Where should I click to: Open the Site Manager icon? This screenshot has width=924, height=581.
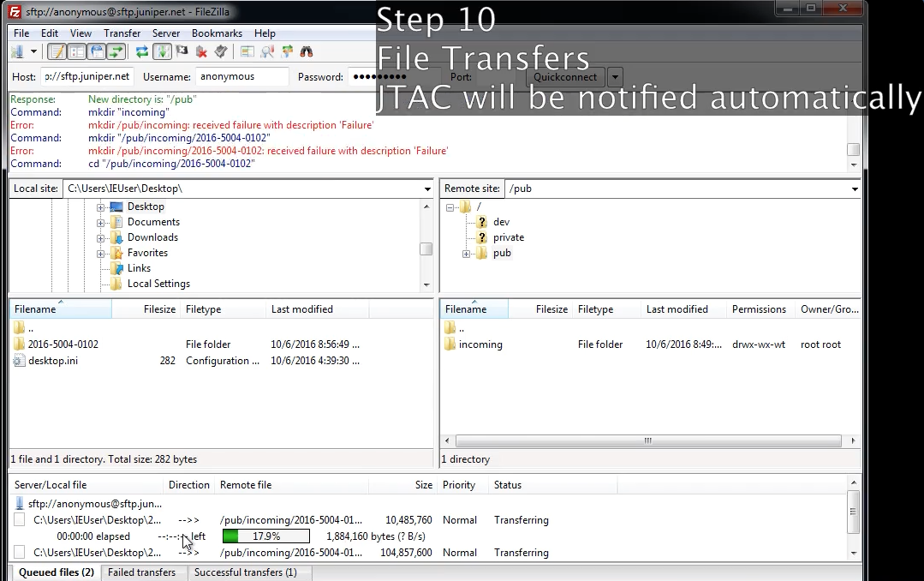[x=17, y=52]
